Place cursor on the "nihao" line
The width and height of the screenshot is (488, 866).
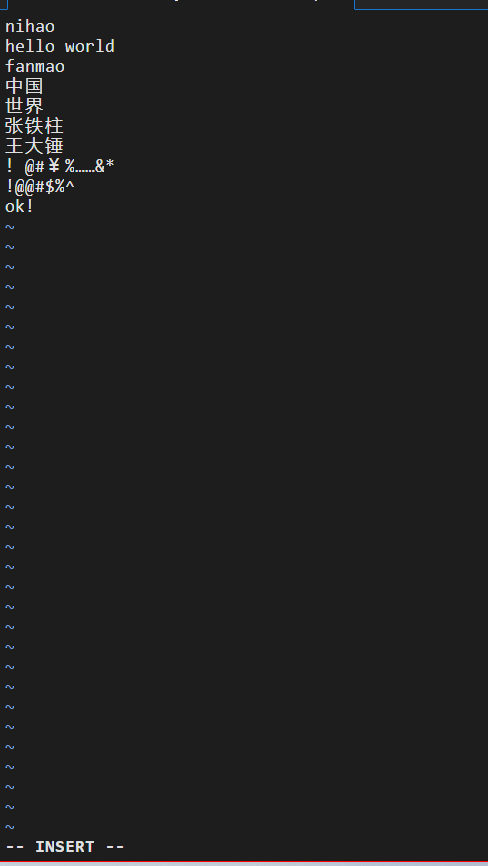click(30, 27)
